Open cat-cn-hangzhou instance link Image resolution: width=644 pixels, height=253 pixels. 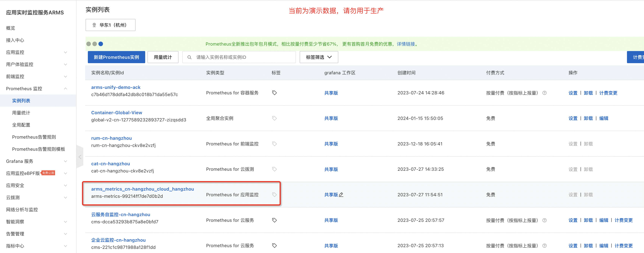pyautogui.click(x=111, y=164)
